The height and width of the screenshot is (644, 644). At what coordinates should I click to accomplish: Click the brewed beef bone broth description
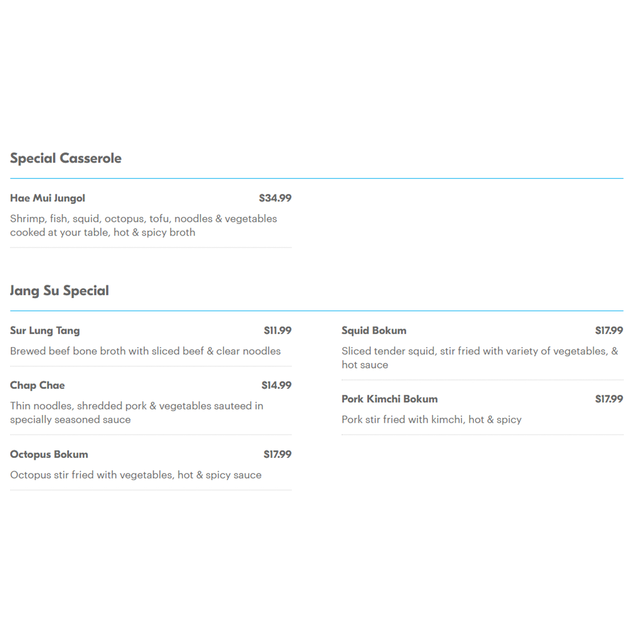point(145,351)
